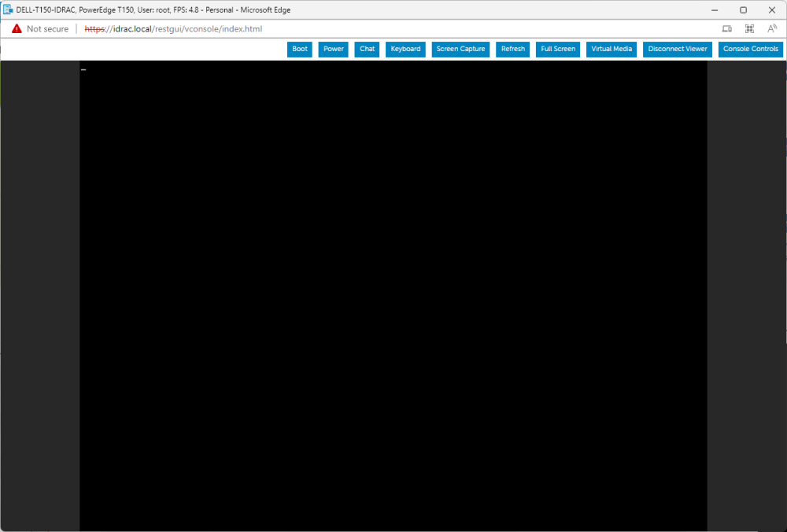Switch console to Full Screen
The height and width of the screenshot is (532, 787).
[558, 49]
